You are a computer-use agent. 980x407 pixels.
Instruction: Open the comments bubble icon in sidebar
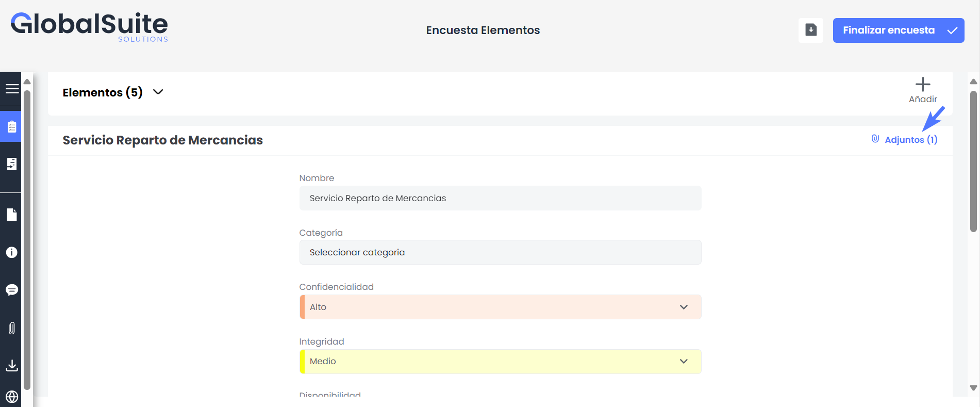pos(11,290)
